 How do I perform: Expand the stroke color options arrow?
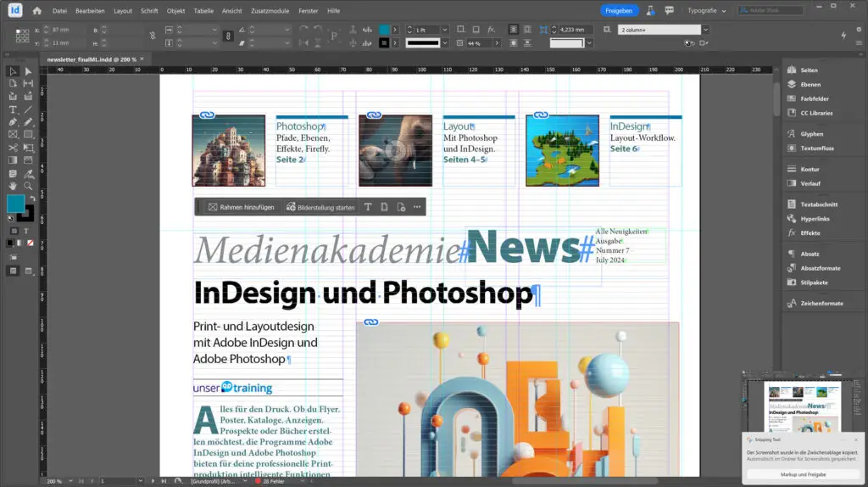coord(395,43)
